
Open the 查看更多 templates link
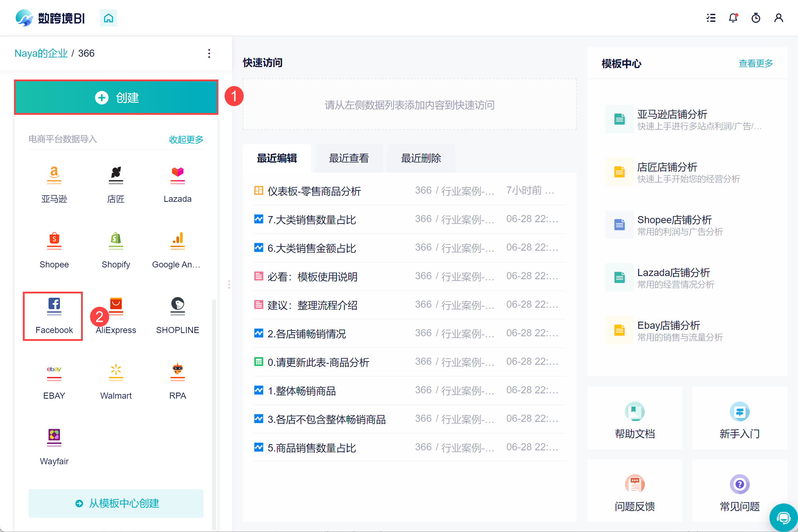[755, 63]
